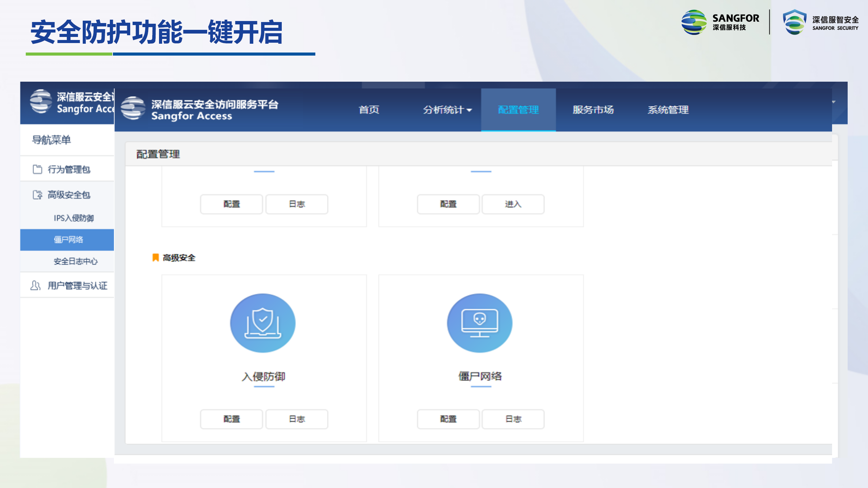Click 配置 button in top-left card
The image size is (868, 488).
[x=232, y=204]
